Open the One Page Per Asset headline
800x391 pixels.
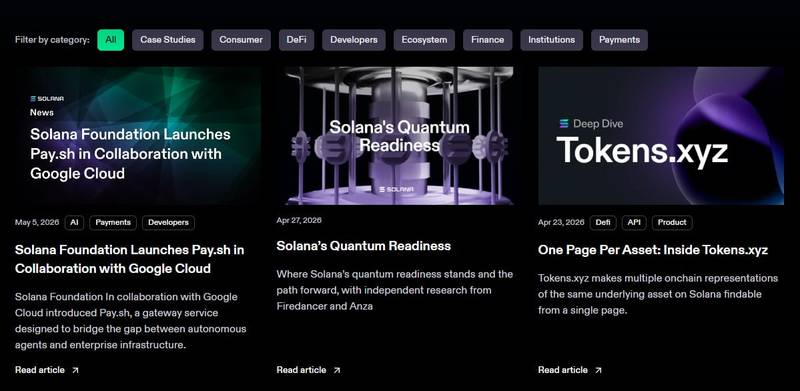pyautogui.click(x=653, y=250)
